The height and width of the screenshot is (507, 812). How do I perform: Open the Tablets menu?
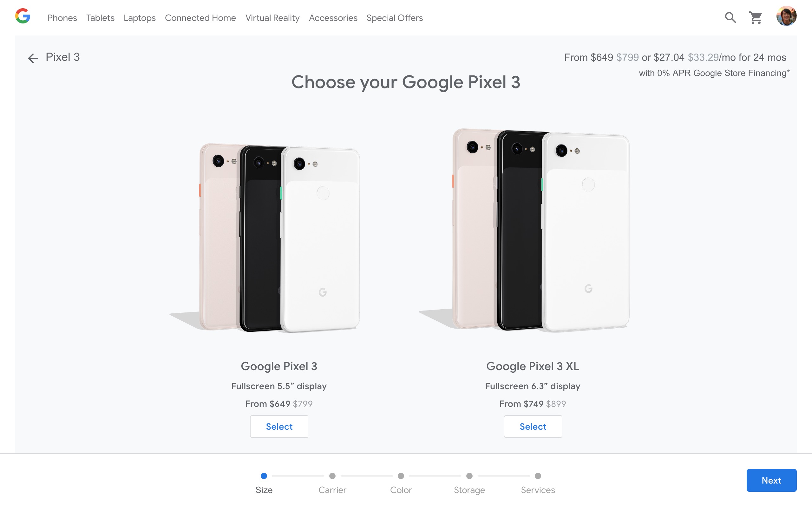100,18
